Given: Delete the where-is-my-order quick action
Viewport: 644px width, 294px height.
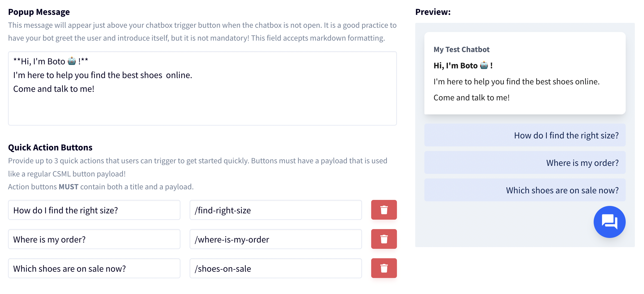Looking at the screenshot, I should (x=384, y=239).
